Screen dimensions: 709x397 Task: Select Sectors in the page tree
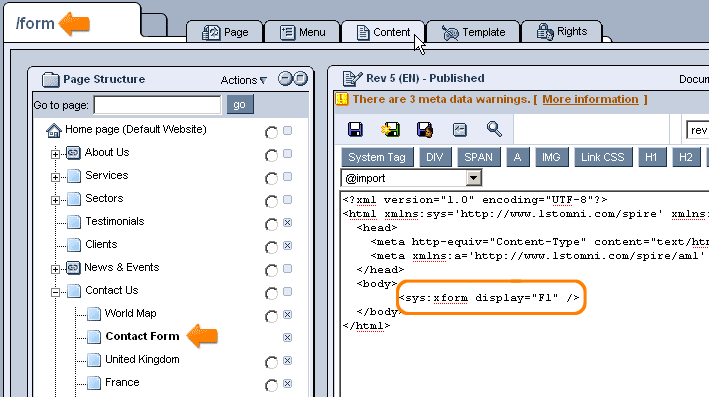pos(104,198)
